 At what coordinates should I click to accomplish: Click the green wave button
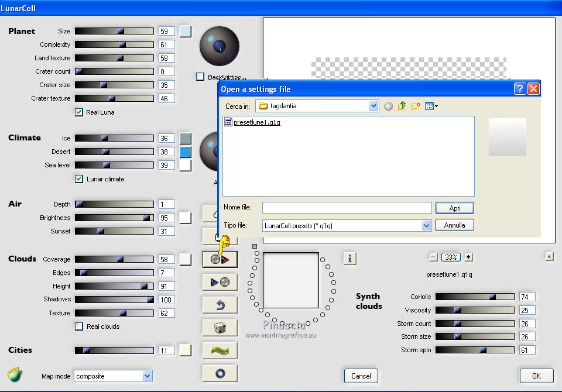point(220,350)
